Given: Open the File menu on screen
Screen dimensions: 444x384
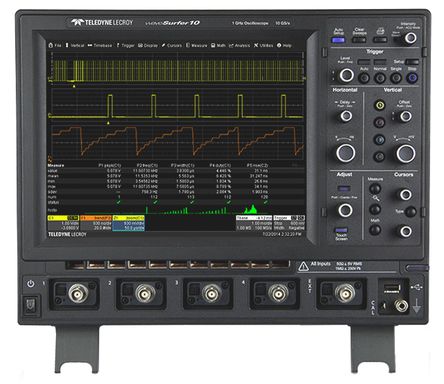Looking at the screenshot, I should 55,45.
